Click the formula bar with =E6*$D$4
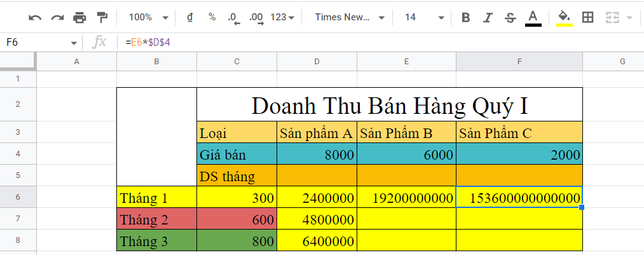Screen dimensions: 644x255 click(382, 43)
